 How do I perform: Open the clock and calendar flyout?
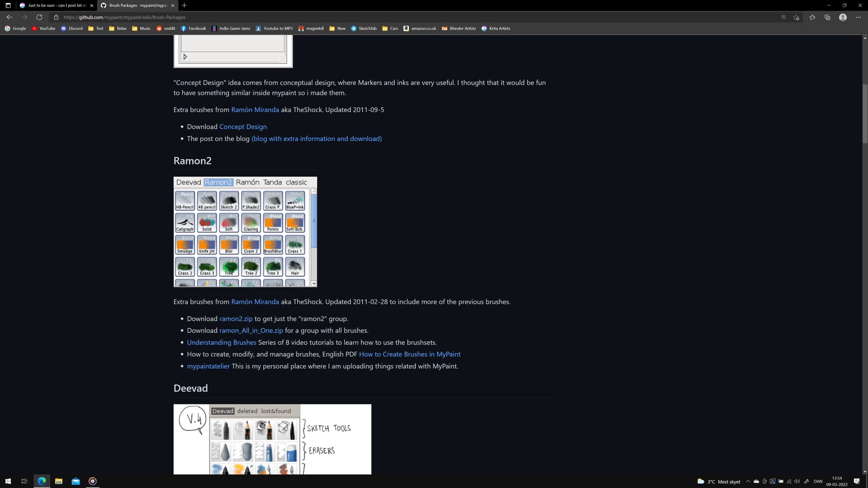837,481
